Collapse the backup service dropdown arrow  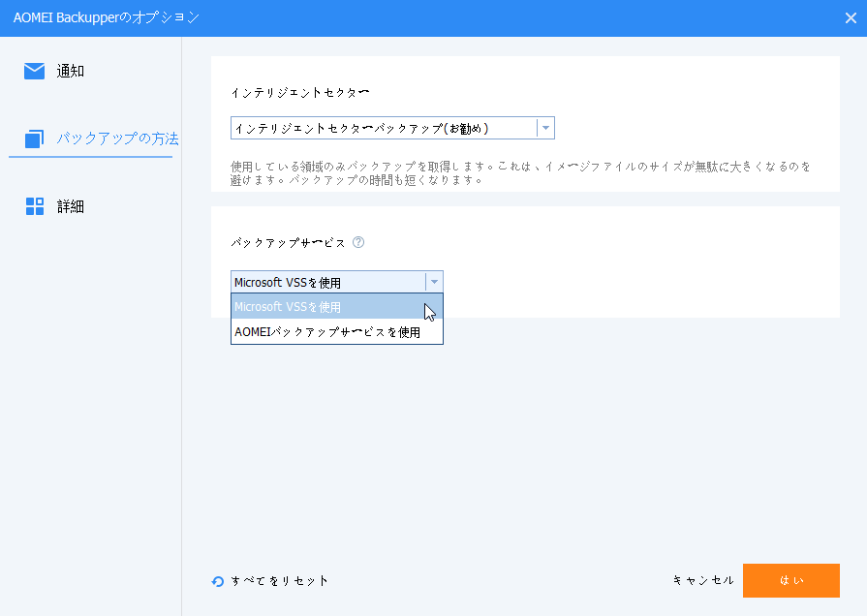pyautogui.click(x=434, y=282)
